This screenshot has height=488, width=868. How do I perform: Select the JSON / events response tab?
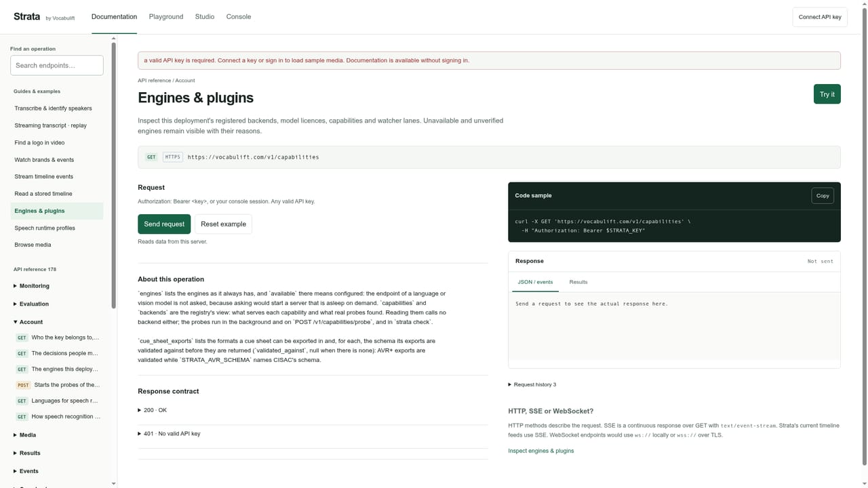coord(535,282)
